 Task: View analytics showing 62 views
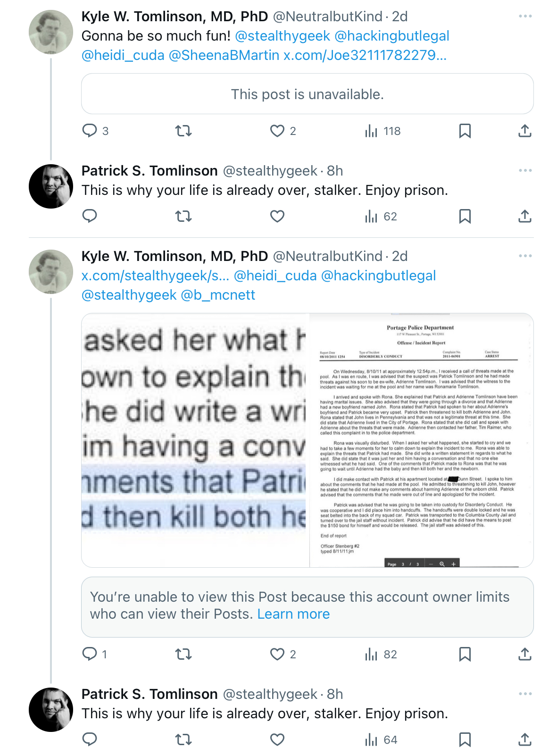coord(381,217)
